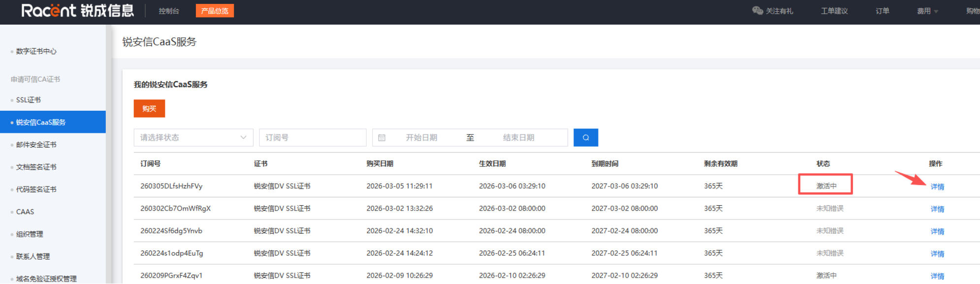Click the 到期时间 column header

point(605,163)
